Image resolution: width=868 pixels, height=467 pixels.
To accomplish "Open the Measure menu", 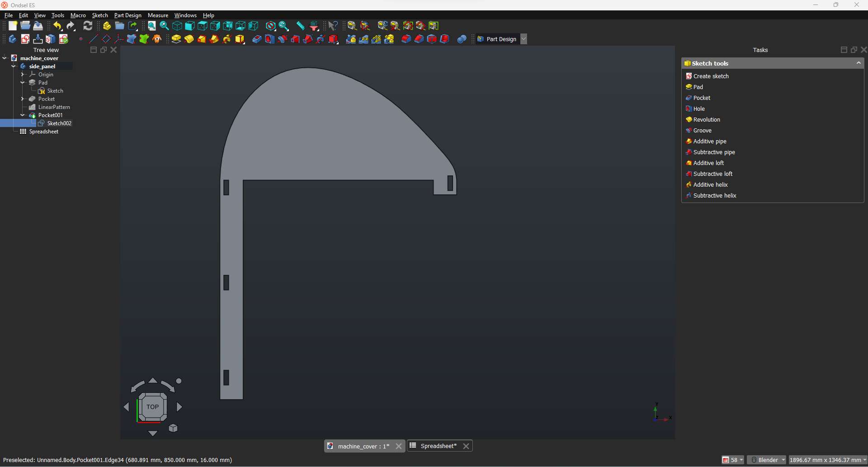I will click(158, 15).
